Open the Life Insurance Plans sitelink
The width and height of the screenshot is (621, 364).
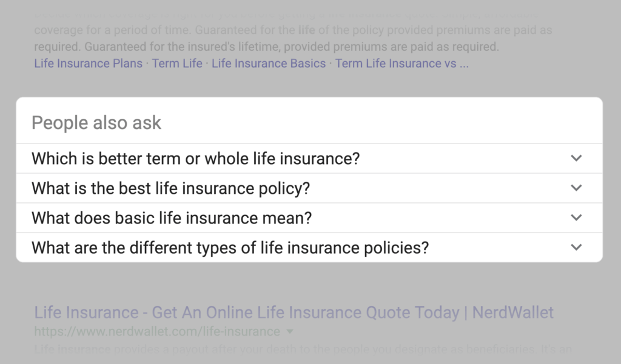[88, 63]
